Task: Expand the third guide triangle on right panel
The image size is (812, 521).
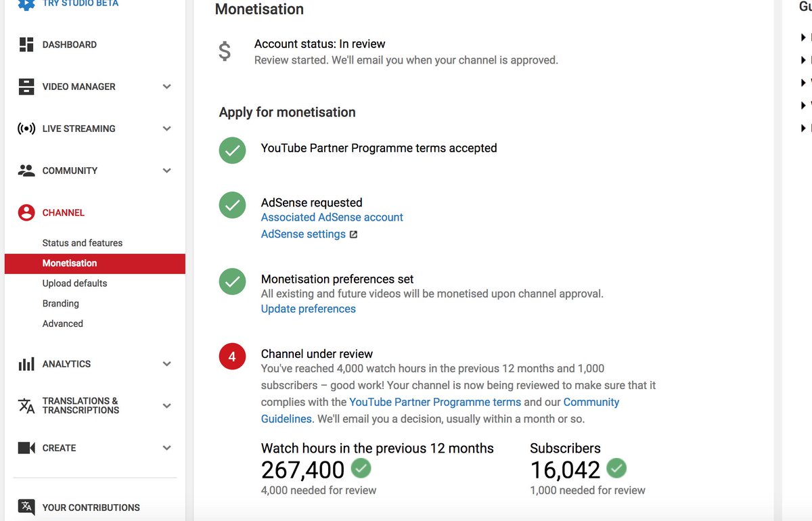Action: [803, 83]
